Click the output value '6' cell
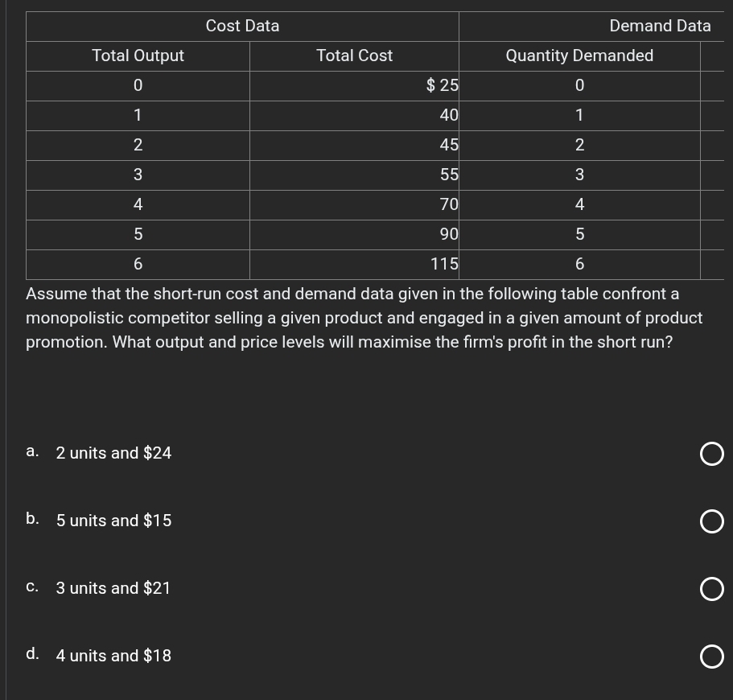This screenshot has height=700, width=733. coord(138,264)
